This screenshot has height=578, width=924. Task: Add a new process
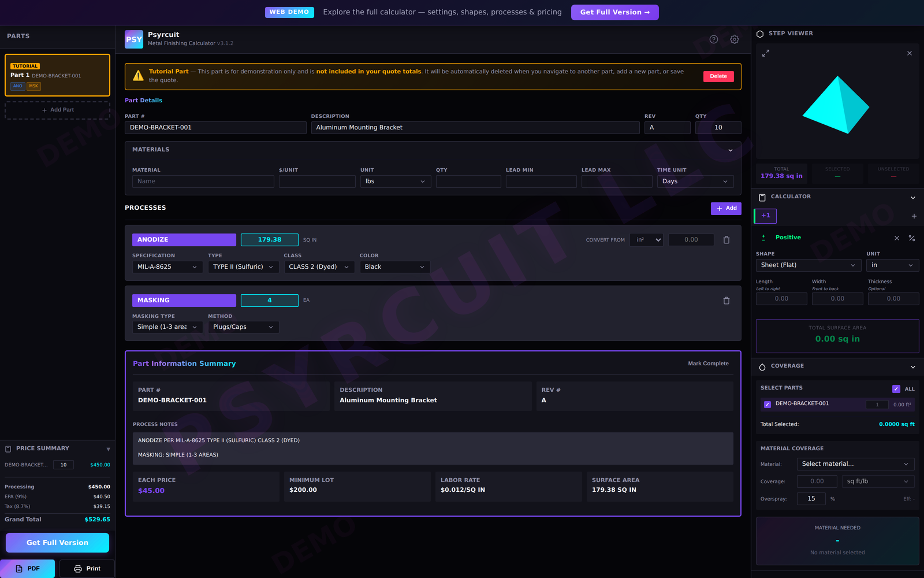pyautogui.click(x=726, y=208)
